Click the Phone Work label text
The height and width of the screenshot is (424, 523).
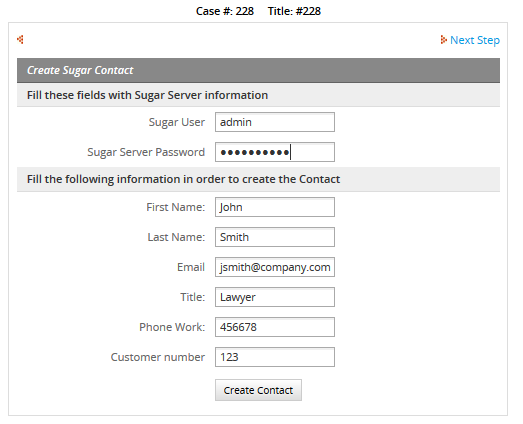pos(172,327)
